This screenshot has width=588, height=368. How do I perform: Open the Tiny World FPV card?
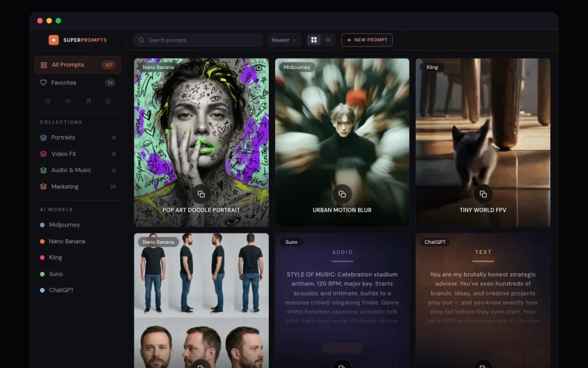pos(483,143)
